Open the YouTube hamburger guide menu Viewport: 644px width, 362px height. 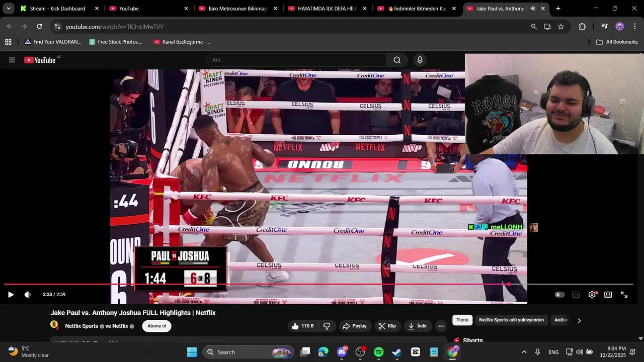pos(12,60)
